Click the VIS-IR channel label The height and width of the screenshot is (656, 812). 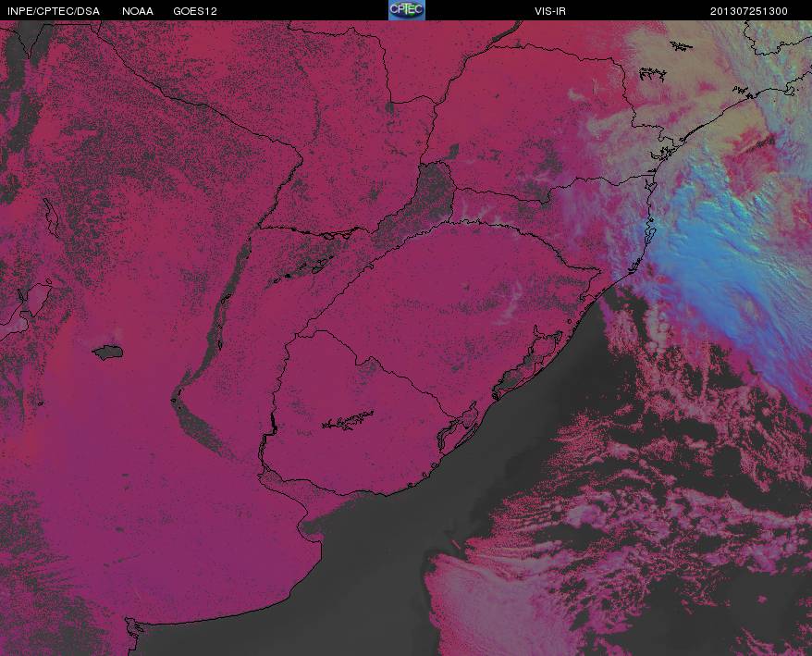[x=550, y=11]
